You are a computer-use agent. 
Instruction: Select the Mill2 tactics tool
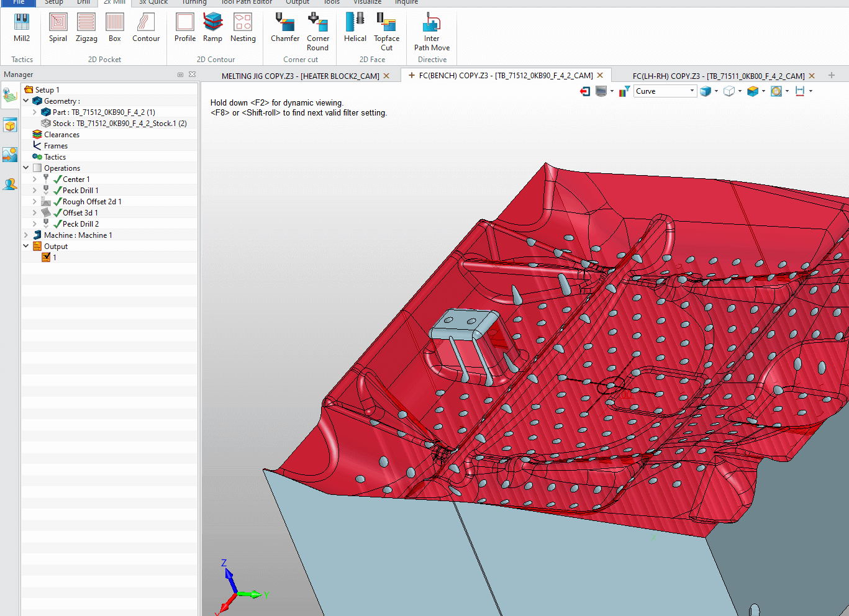click(x=22, y=28)
